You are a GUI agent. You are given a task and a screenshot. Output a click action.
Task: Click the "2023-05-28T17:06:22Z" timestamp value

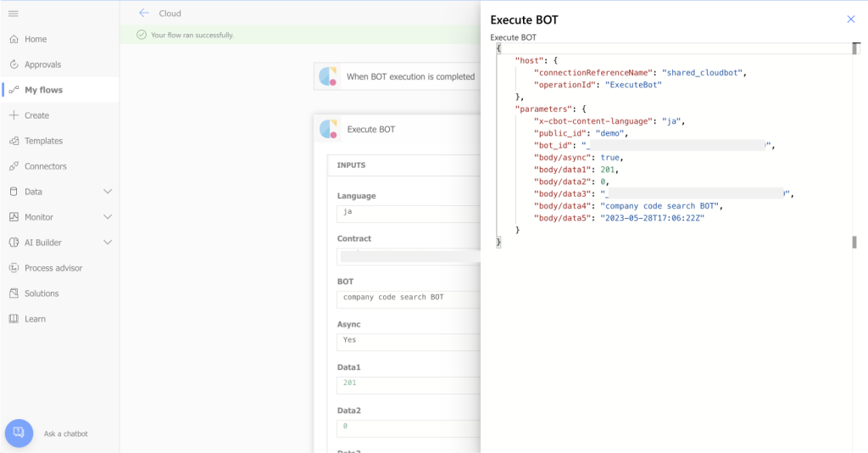653,218
